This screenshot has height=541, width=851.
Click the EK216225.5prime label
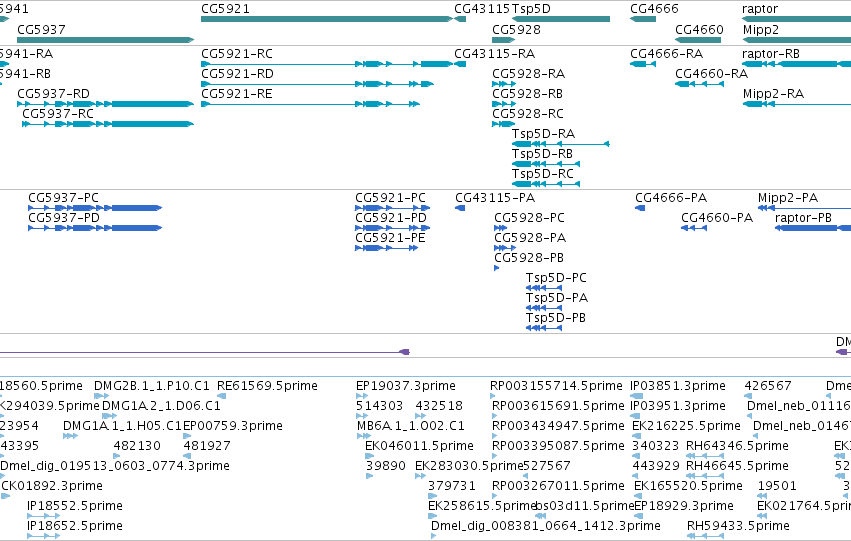687,426
